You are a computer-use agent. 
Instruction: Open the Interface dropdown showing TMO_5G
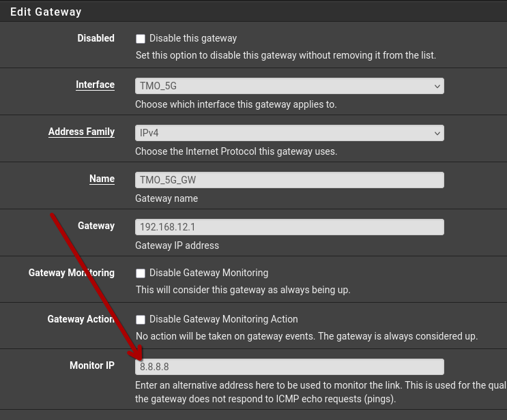click(289, 86)
